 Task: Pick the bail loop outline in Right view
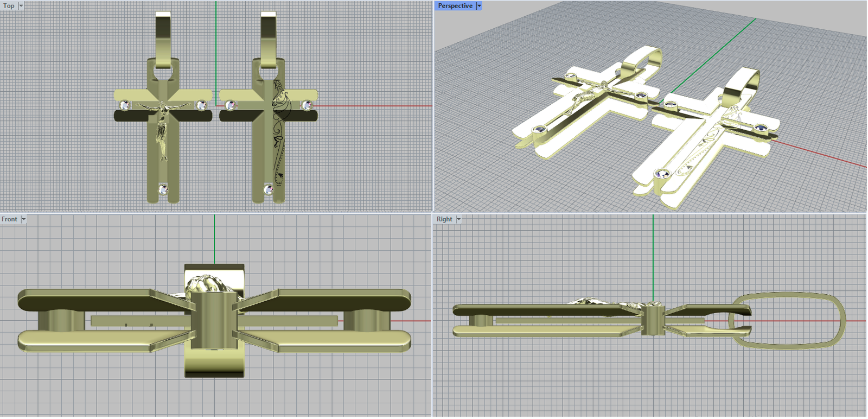tap(840, 320)
